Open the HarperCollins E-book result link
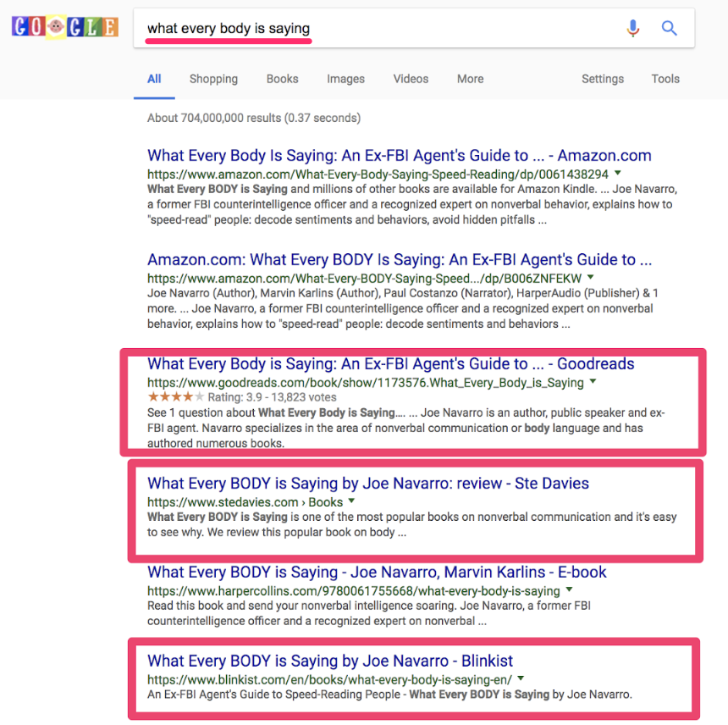Image resolution: width=728 pixels, height=725 pixels. coord(377,573)
